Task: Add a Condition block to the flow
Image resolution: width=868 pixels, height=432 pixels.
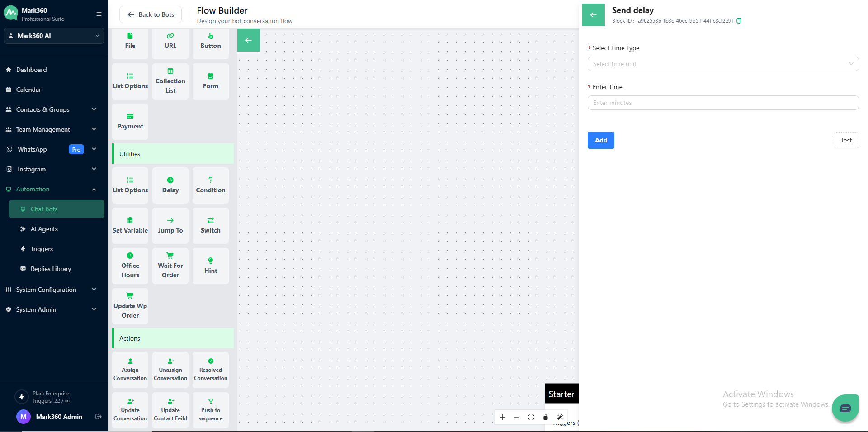Action: click(210, 185)
